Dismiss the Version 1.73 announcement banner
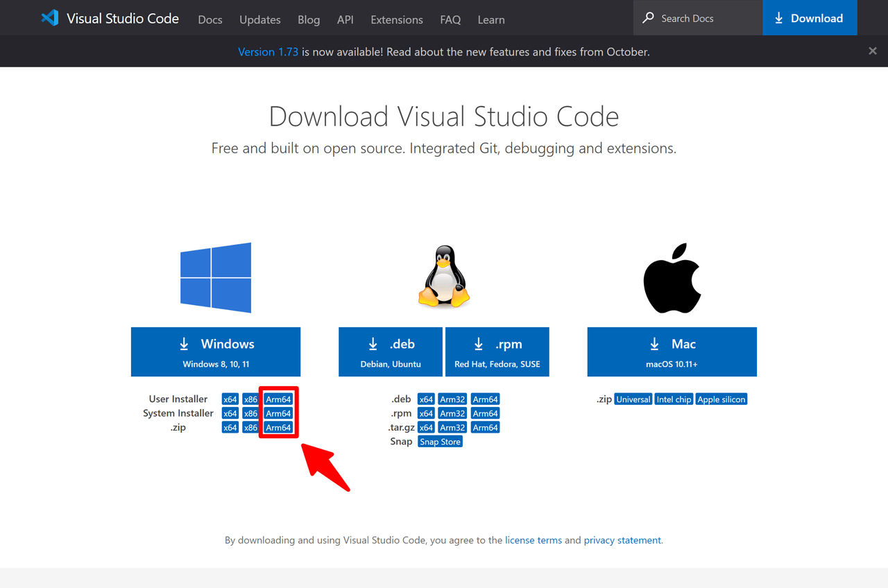The image size is (888, 588). 872,51
